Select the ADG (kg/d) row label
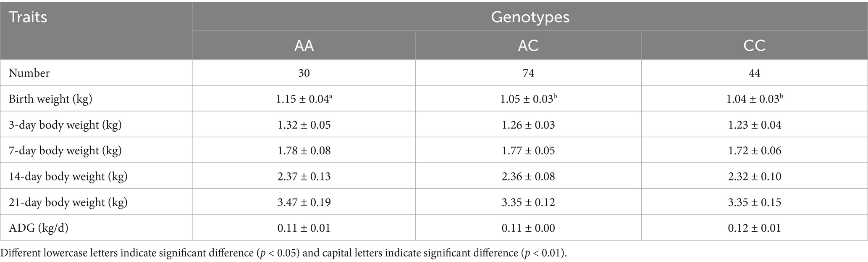 coord(39,228)
